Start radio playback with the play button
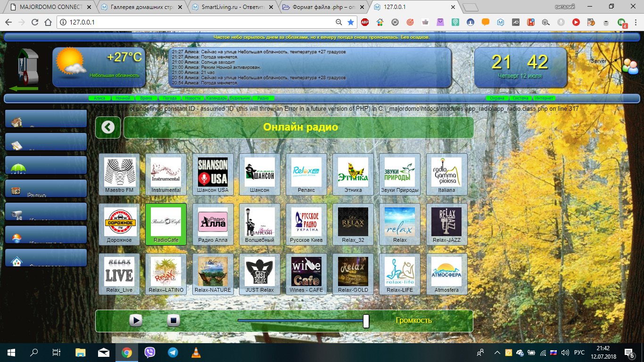Viewport: 644px width, 362px height. tap(136, 321)
